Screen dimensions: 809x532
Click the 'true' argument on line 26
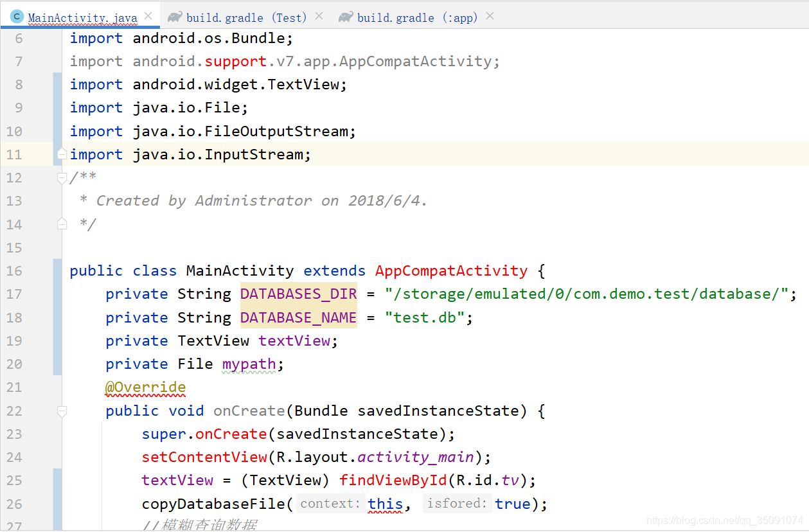point(513,504)
